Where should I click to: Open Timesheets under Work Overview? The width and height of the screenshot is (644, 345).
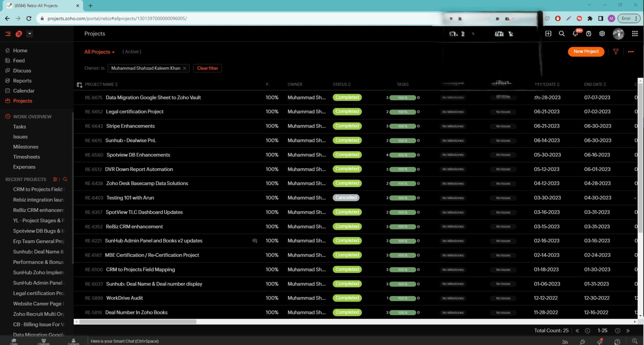tap(27, 157)
